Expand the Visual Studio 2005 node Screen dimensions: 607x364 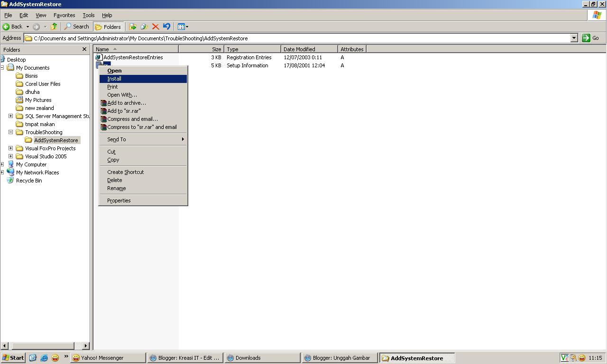10,156
